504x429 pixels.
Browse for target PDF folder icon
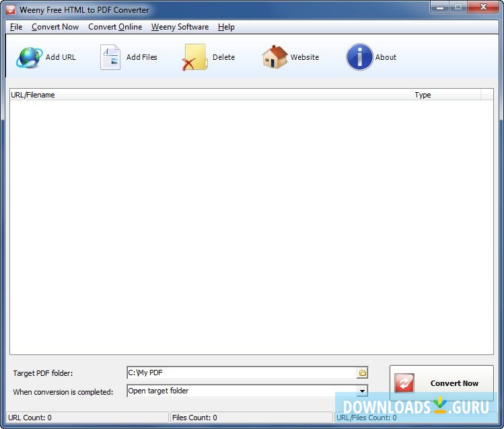(x=362, y=373)
